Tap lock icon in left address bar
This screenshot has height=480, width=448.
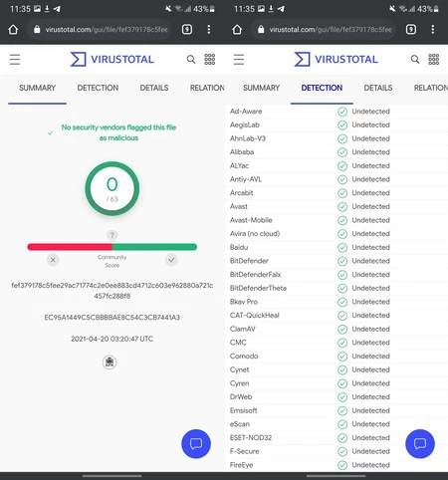(37, 30)
